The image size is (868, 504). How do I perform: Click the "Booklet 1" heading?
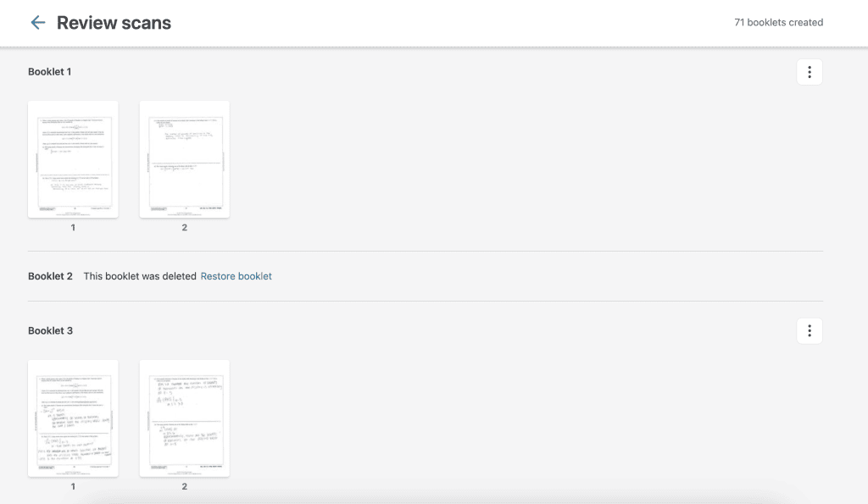click(x=50, y=72)
